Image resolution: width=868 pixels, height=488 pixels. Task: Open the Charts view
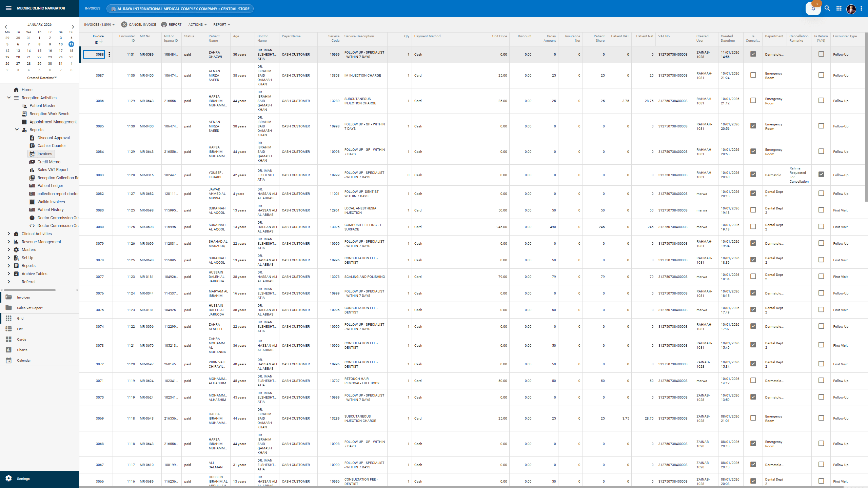pos(22,350)
